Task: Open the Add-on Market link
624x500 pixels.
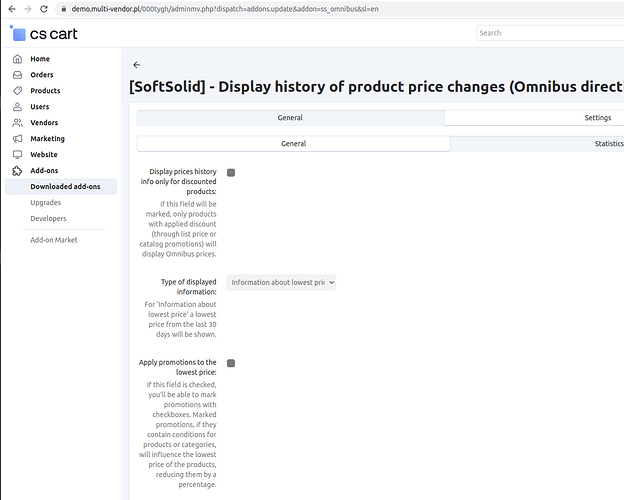Action: tap(54, 240)
